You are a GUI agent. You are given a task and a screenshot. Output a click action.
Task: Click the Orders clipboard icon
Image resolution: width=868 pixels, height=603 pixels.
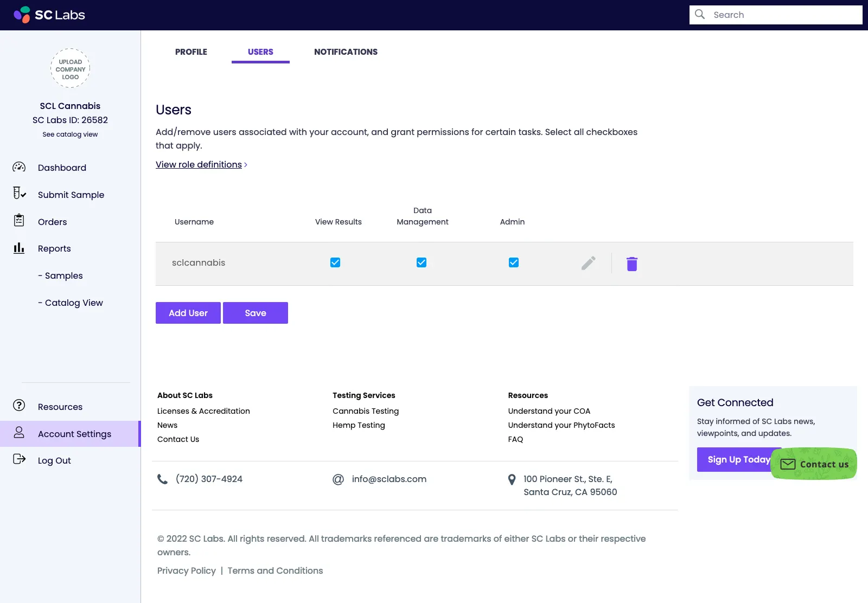click(x=19, y=220)
